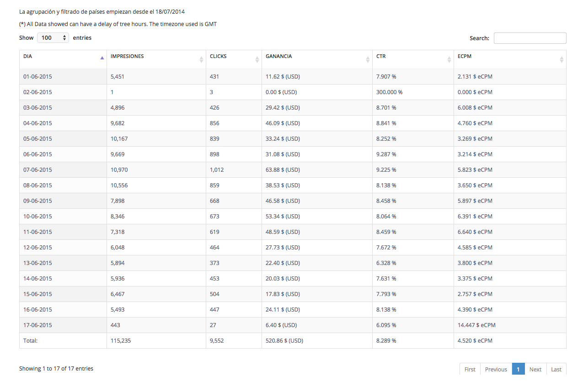Go to Previous page of results
Screen dimensions: 583x392
(496, 369)
